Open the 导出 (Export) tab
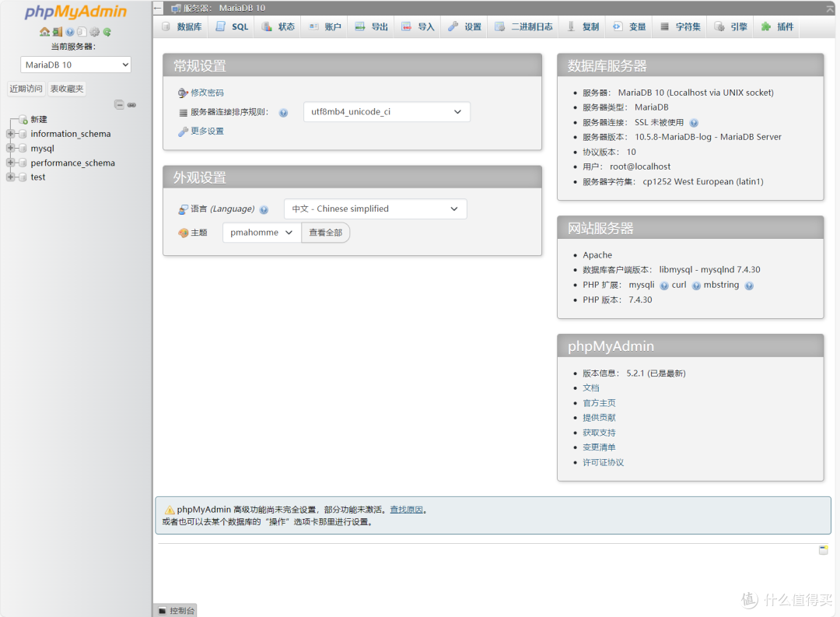 (x=371, y=26)
